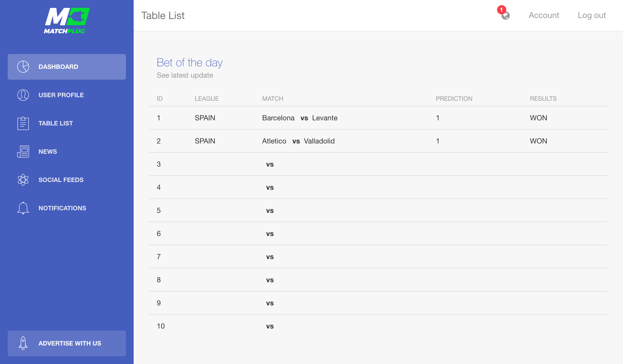Image resolution: width=623 pixels, height=364 pixels.
Task: Click the RESULTS column header
Action: pyautogui.click(x=543, y=99)
